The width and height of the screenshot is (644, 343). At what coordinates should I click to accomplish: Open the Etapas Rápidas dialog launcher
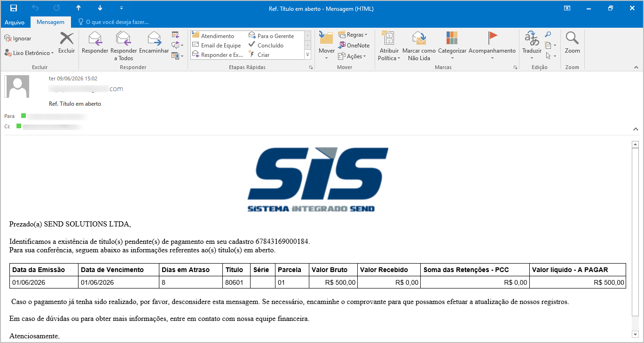click(x=311, y=68)
